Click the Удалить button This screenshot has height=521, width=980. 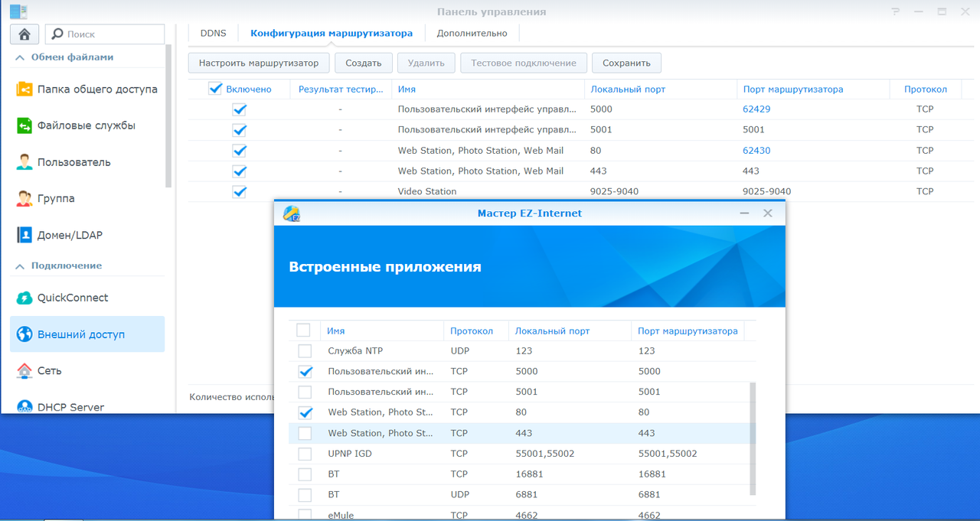[x=426, y=63]
